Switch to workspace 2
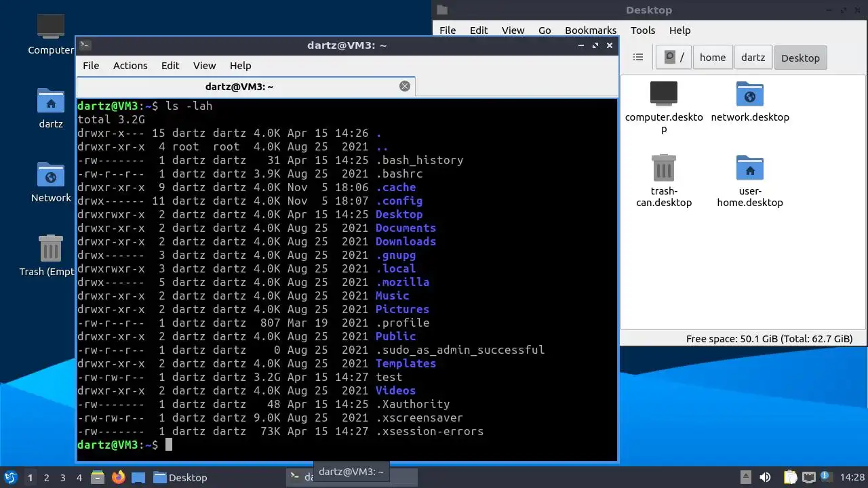This screenshot has height=488, width=868. [x=46, y=478]
